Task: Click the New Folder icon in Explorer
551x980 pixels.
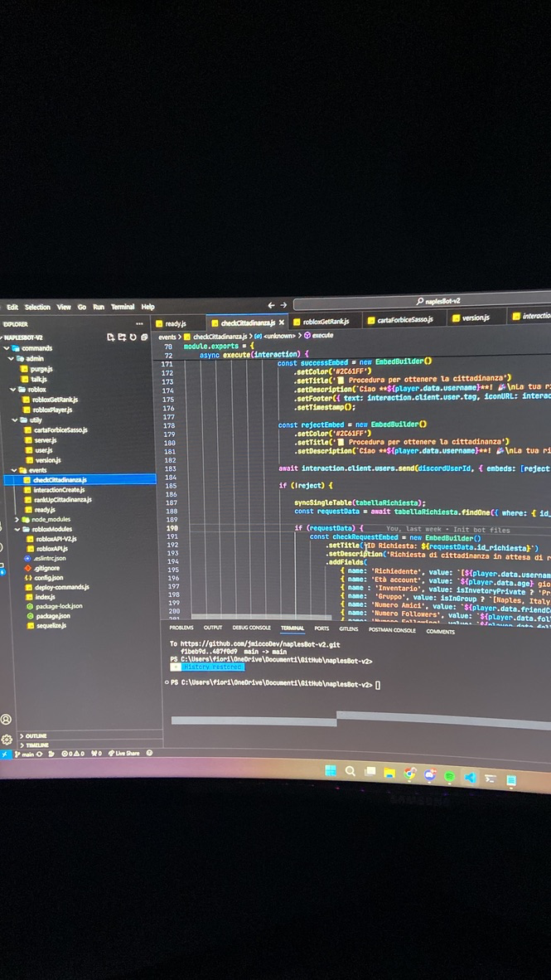Action: point(122,337)
